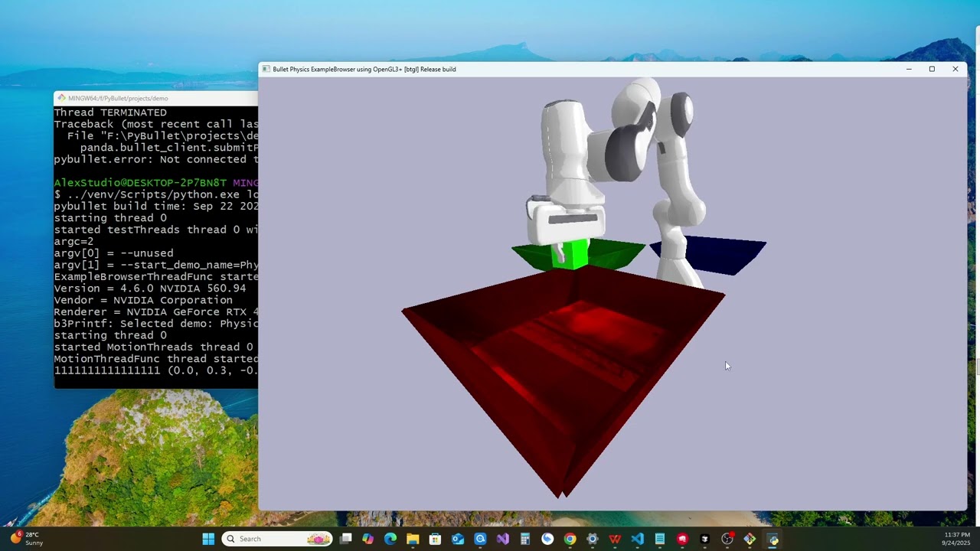
Task: Open the Python app icon in the taskbar
Action: tap(773, 539)
